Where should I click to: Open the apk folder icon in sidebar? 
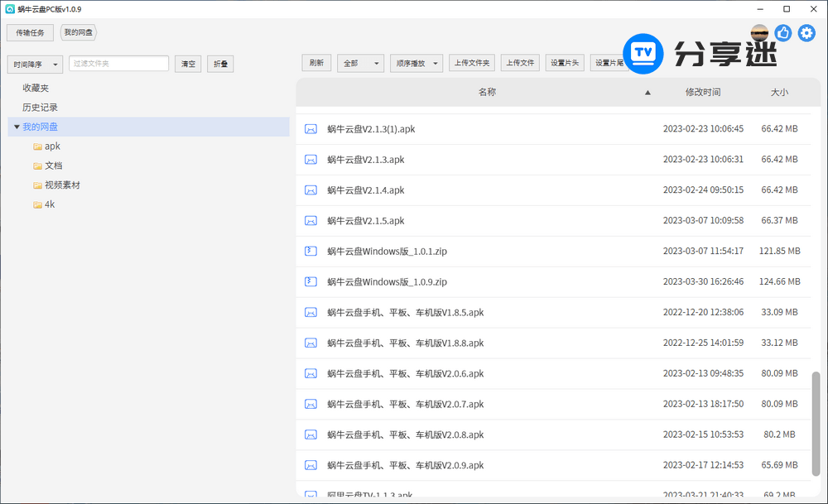pyautogui.click(x=38, y=146)
